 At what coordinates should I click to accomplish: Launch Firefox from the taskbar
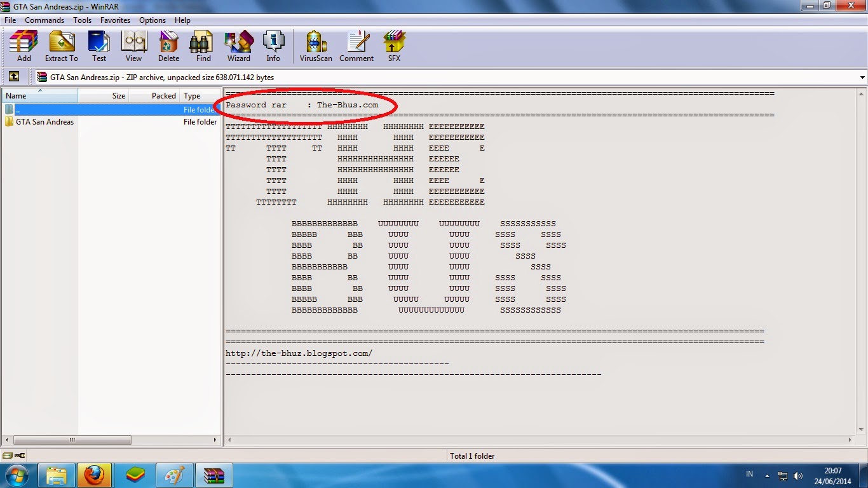pyautogui.click(x=94, y=475)
